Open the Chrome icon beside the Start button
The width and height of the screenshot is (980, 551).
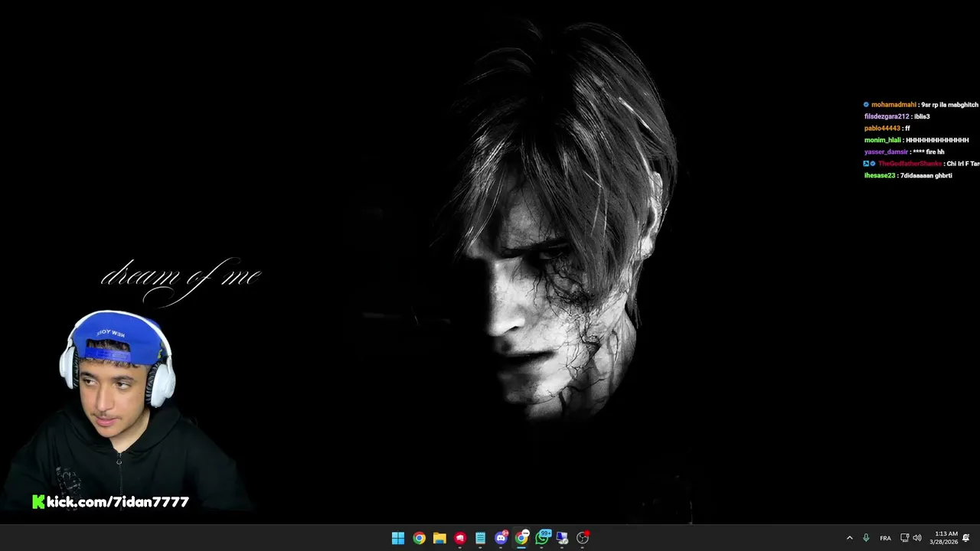tap(419, 538)
